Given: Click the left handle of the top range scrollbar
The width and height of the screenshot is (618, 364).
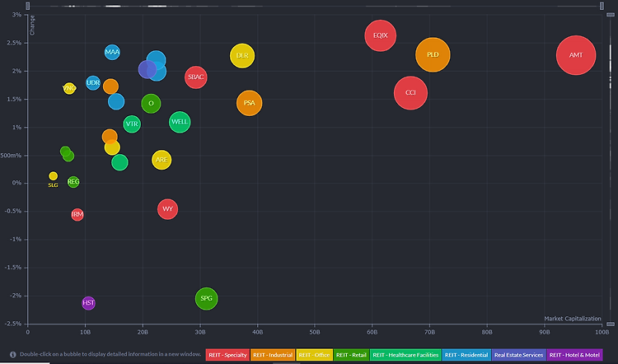Looking at the screenshot, I should [x=27, y=6].
